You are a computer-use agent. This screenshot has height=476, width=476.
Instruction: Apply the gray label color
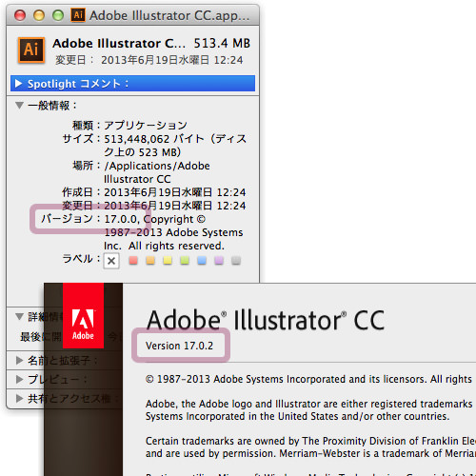[x=236, y=261]
